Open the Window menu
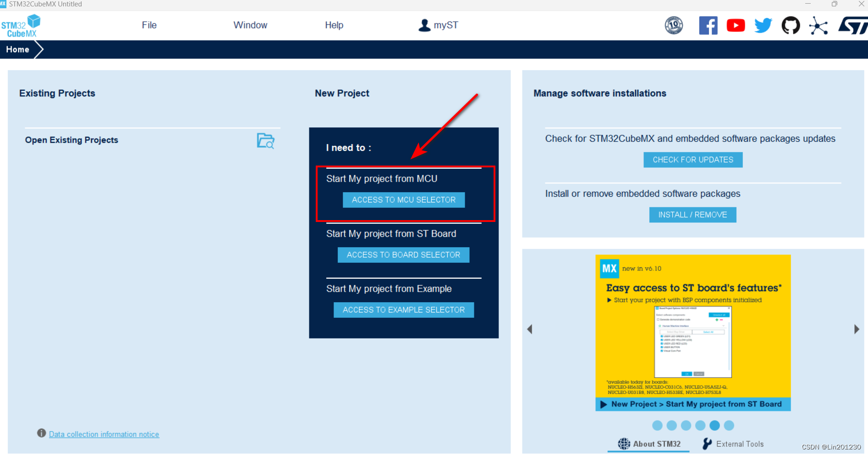 click(x=250, y=25)
